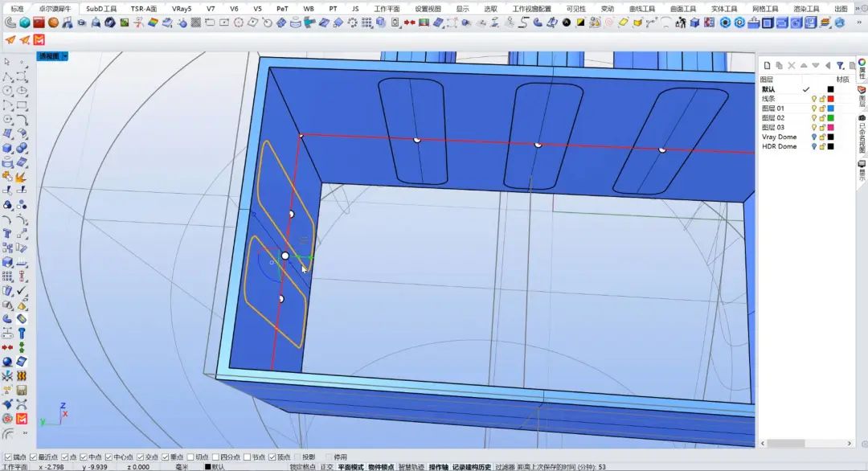This screenshot has width=868, height=471.
Task: Open the viewport title dropdown arrow
Action: tap(65, 56)
